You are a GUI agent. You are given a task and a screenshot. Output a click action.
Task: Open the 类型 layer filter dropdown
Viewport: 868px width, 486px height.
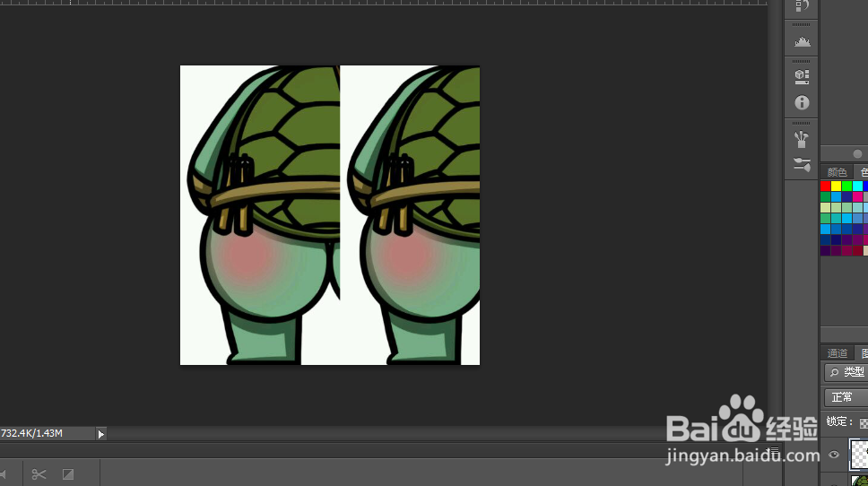point(846,372)
